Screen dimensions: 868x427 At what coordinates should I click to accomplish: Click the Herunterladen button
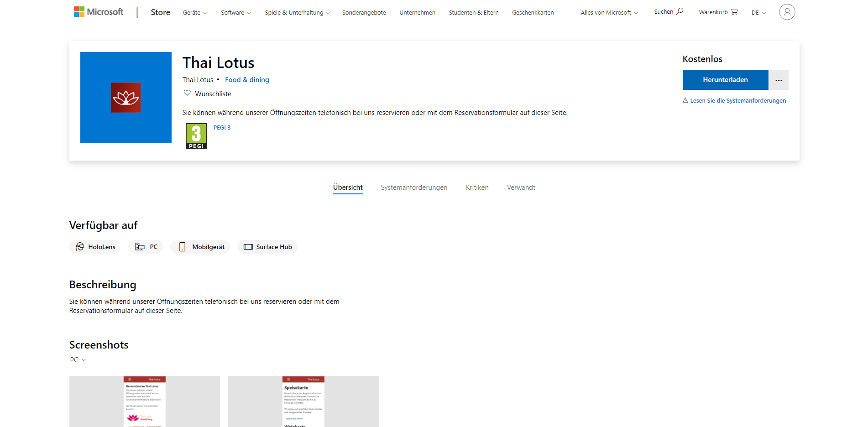pyautogui.click(x=725, y=80)
